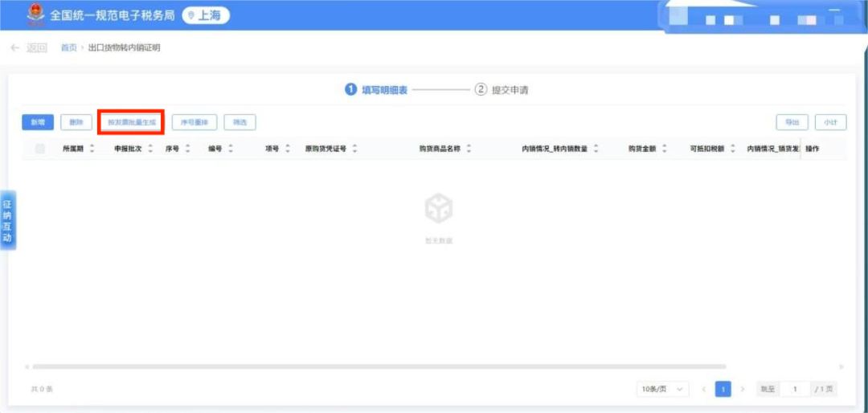Click 按发票批量生成 button
Viewport: 868px width, 413px height.
132,122
